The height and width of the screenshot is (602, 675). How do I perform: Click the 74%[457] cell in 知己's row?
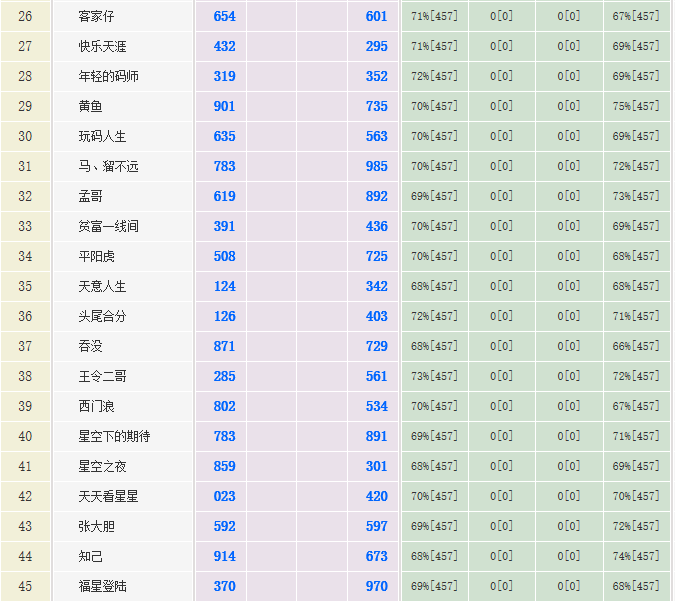636,557
